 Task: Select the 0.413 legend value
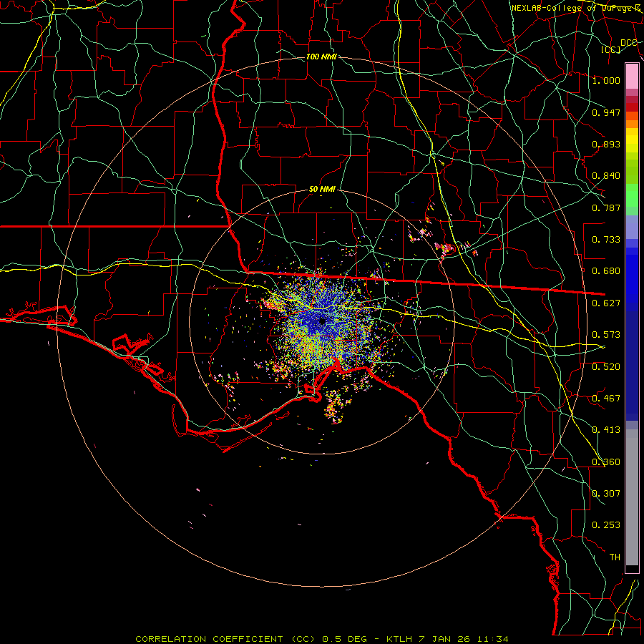(x=606, y=430)
